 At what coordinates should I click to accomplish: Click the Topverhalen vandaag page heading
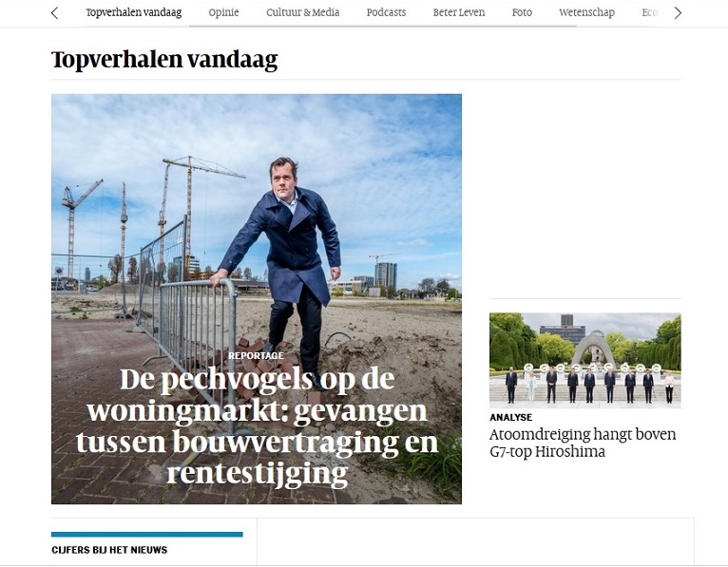164,60
